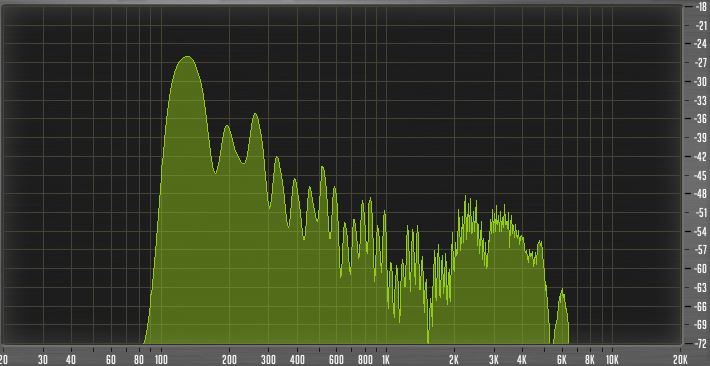The width and height of the screenshot is (710, 366).
Task: Click the 400 Hz frequency axis label
Action: (297, 361)
